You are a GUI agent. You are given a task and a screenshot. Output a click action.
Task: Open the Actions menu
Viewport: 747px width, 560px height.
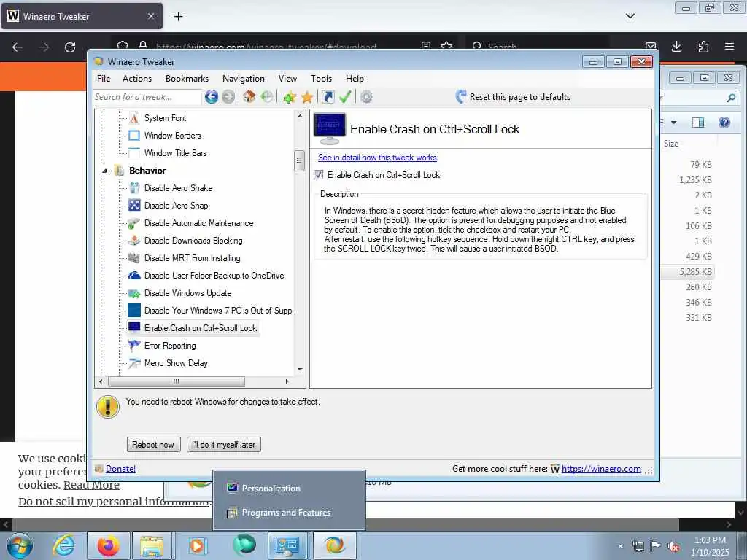pos(136,79)
